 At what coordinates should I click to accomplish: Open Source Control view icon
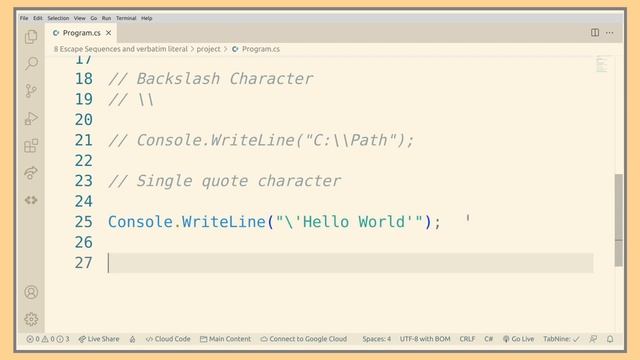(31, 91)
